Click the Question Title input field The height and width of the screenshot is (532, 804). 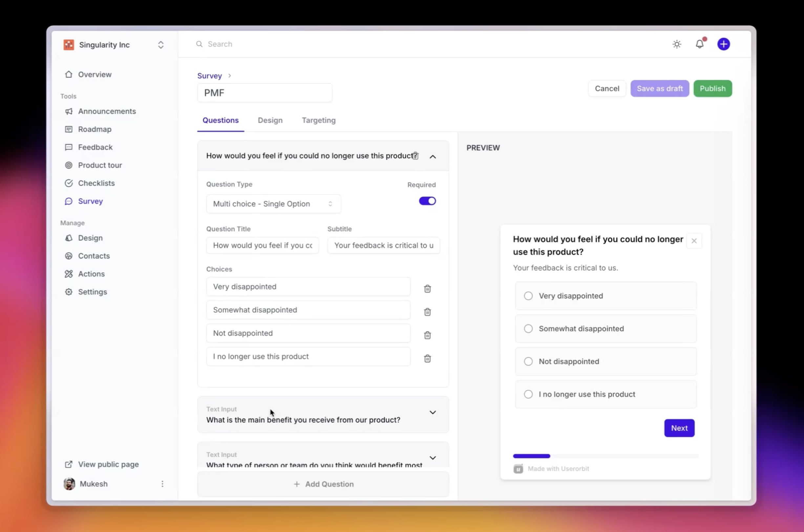click(x=262, y=245)
